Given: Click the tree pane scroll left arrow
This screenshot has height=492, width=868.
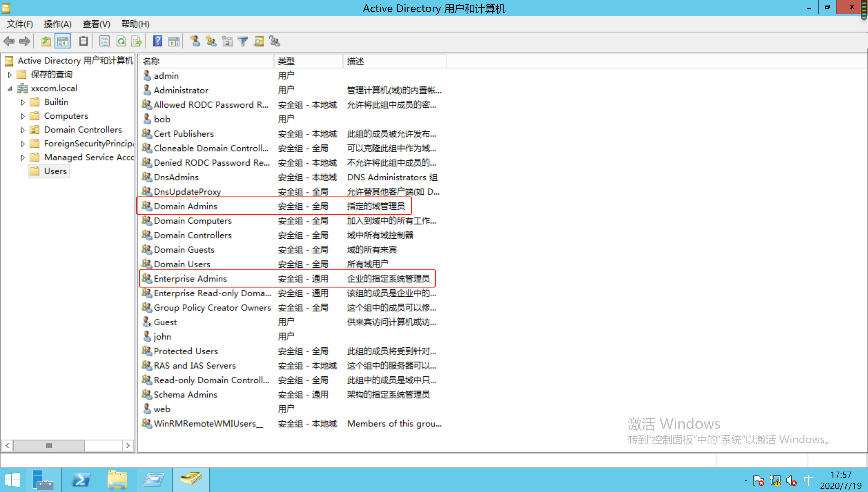Looking at the screenshot, I should [7, 445].
